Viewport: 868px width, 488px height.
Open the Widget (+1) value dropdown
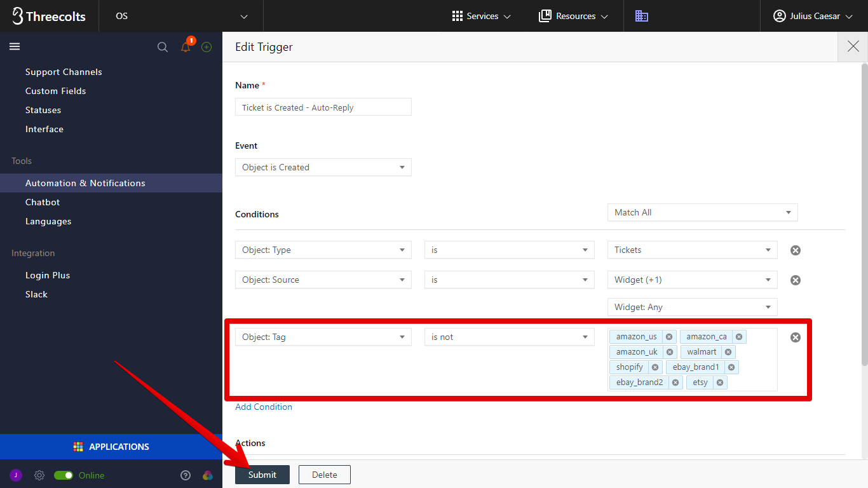[693, 280]
